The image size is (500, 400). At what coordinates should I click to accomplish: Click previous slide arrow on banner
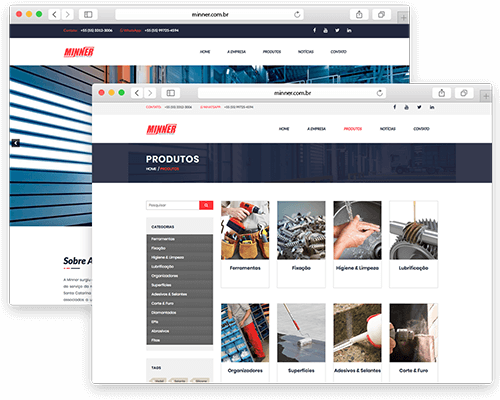tap(15, 143)
